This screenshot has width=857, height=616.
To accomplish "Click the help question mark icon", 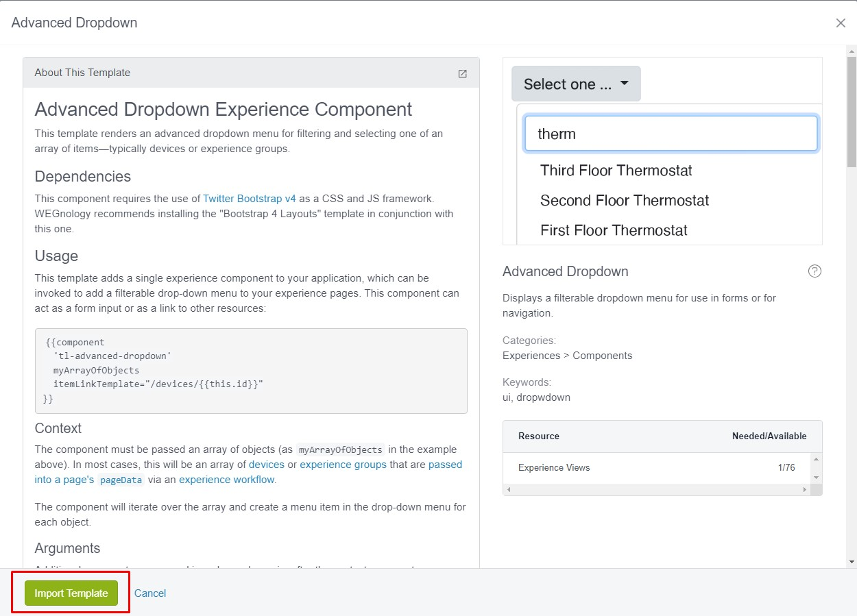I will 814,271.
